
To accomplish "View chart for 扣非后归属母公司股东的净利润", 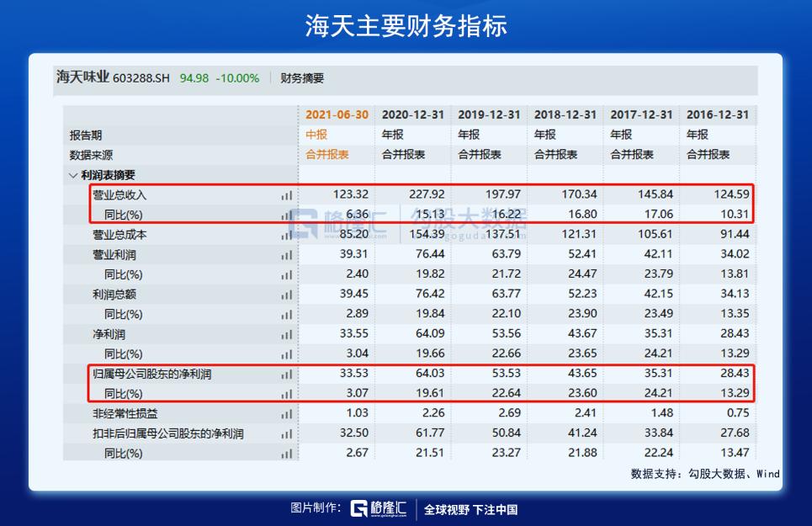I will click(286, 434).
